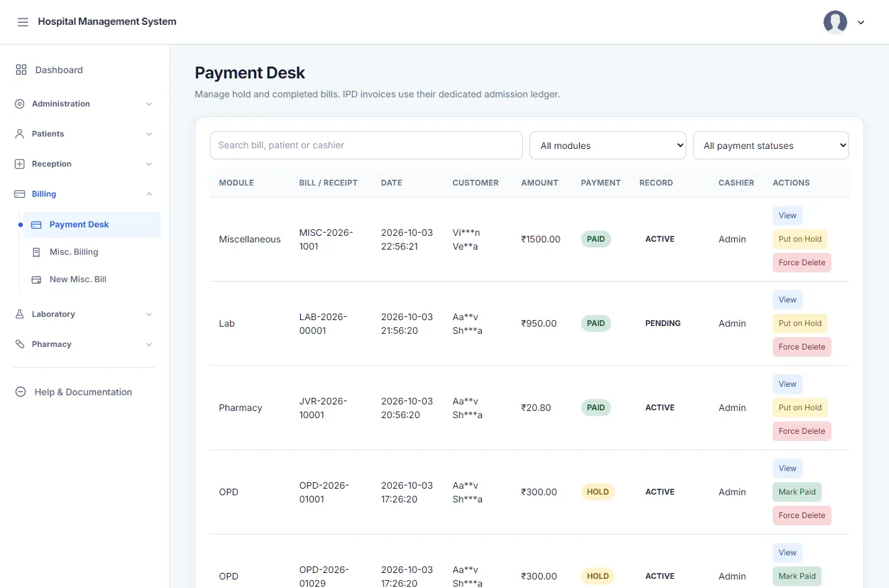View the Lab bill LAB-2026-00001
Viewport: 889px width, 588px height.
pos(788,300)
